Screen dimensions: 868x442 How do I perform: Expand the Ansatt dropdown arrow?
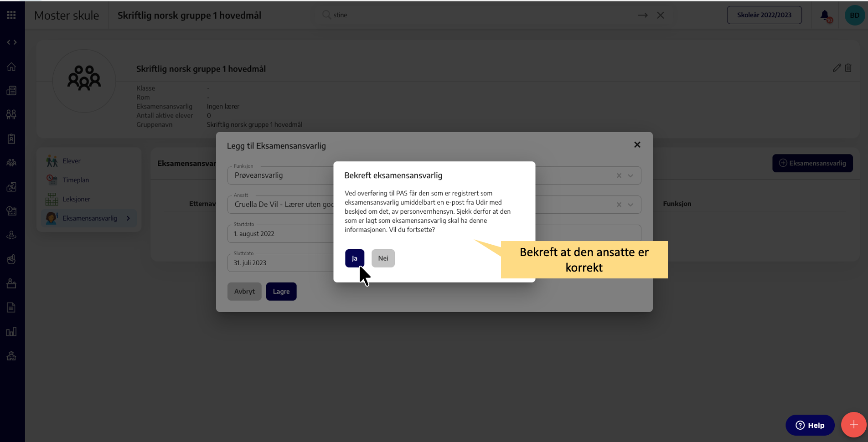tap(630, 205)
